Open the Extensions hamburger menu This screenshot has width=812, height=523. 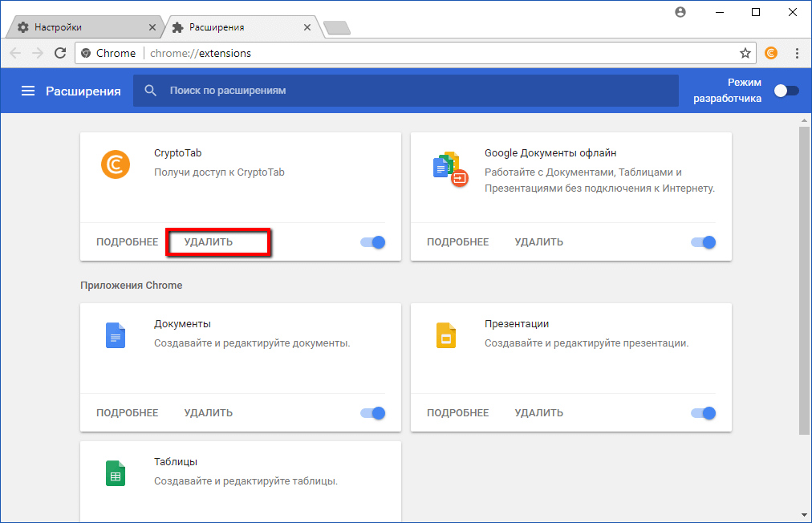pos(28,91)
